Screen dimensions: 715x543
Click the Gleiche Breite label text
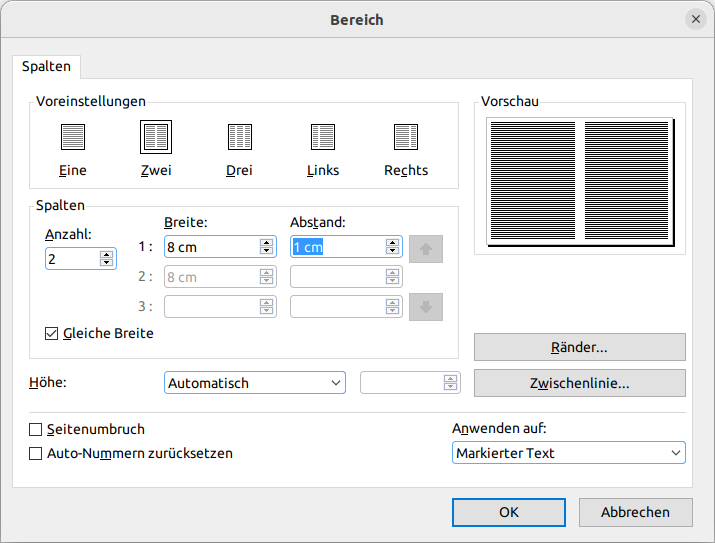point(109,333)
